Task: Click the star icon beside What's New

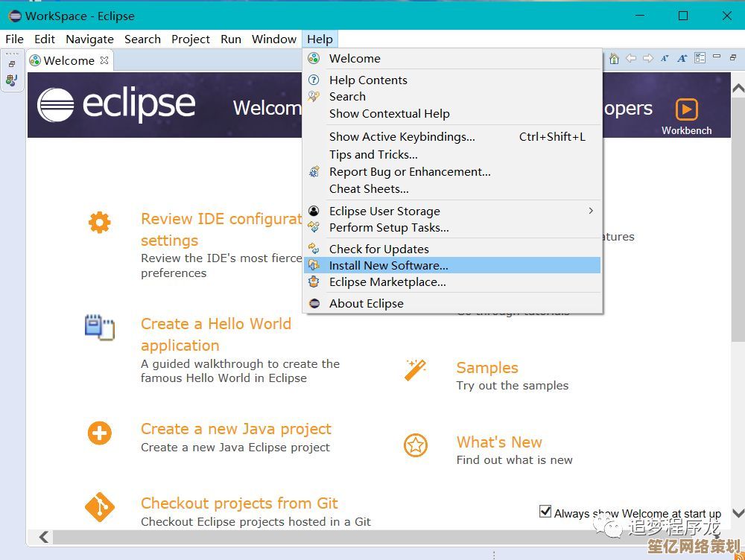Action: [x=415, y=445]
